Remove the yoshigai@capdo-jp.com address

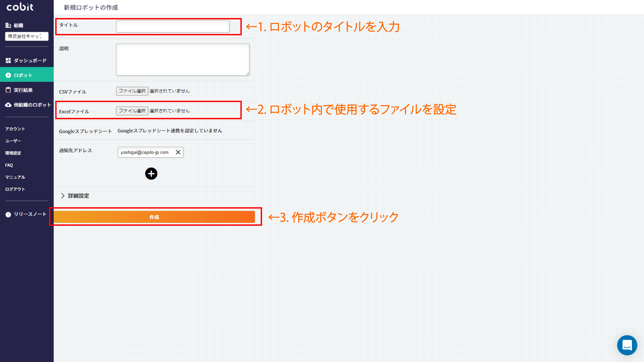click(178, 152)
